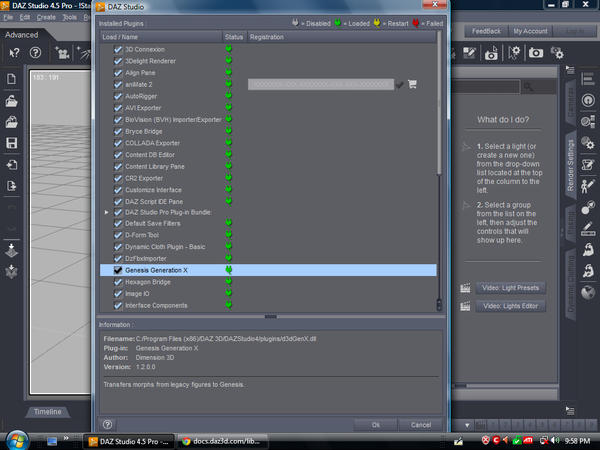Toggle the Bryce Bridge checkbox
This screenshot has width=600, height=450.
(118, 131)
